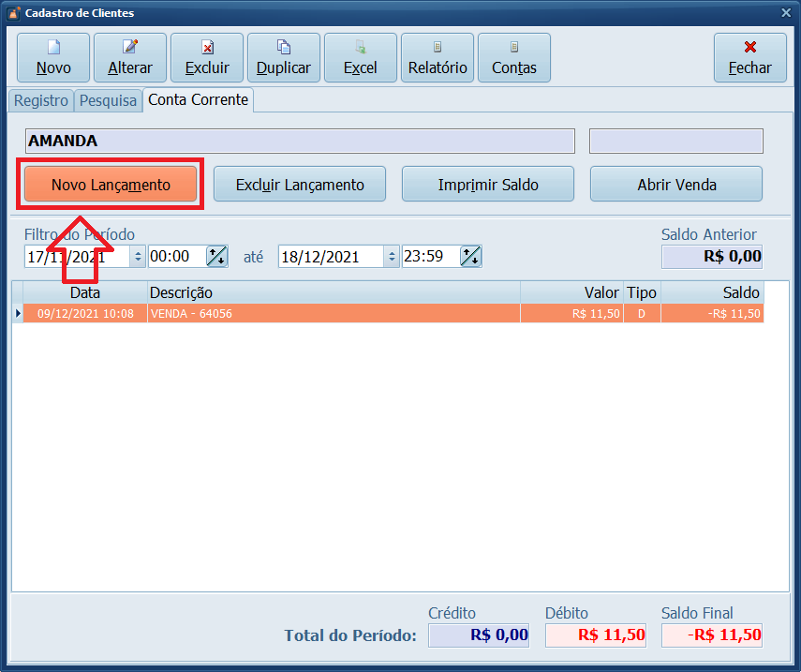
Task: Select the VENDA - 64056 row
Action: tap(333, 314)
